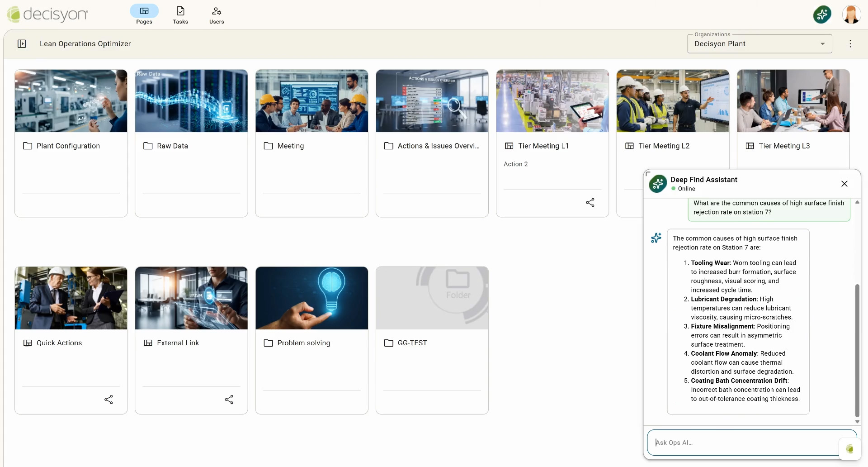Click the Online status label
Image resolution: width=868 pixels, height=467 pixels.
tap(686, 189)
